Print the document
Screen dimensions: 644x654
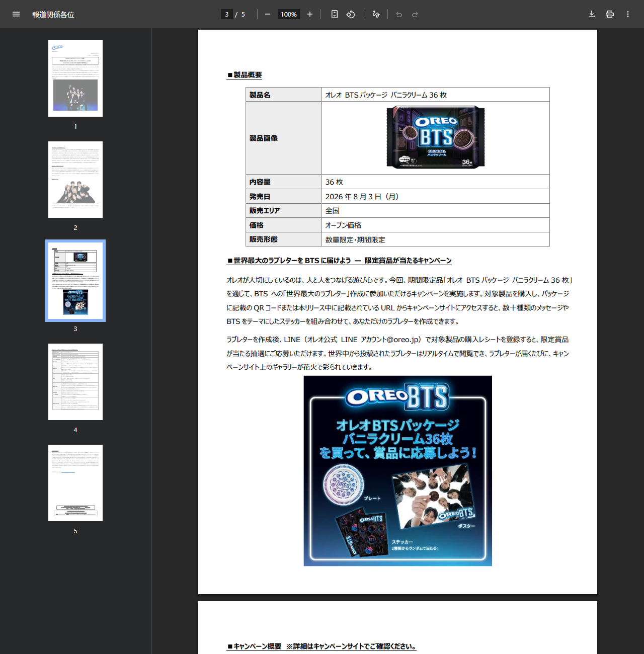(610, 14)
